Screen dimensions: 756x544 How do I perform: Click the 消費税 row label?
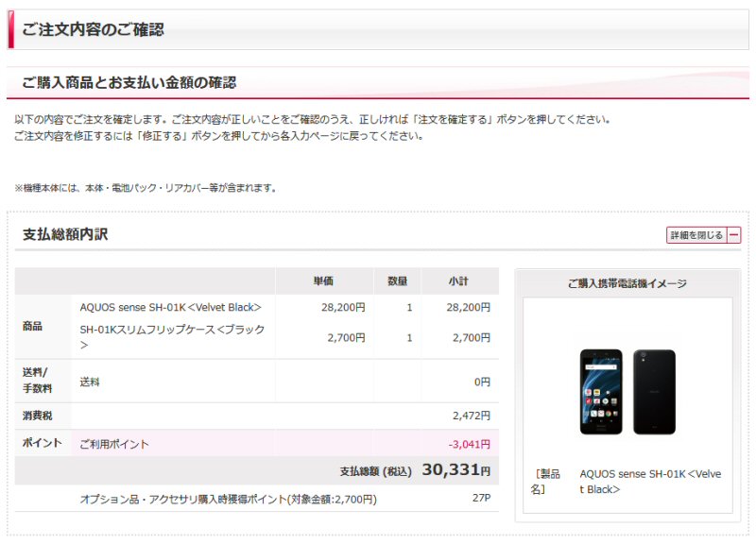[x=37, y=416]
